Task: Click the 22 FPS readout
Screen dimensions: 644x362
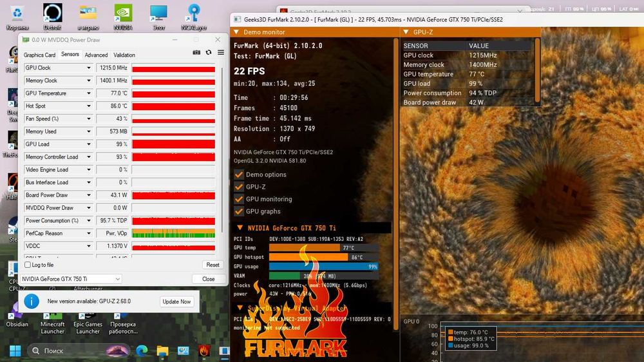Action: (x=249, y=71)
